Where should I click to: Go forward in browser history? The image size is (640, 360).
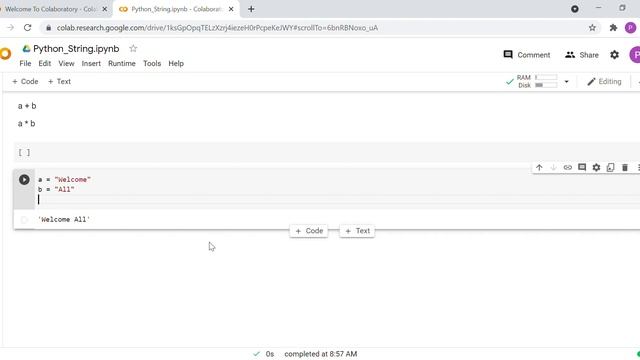point(10,28)
